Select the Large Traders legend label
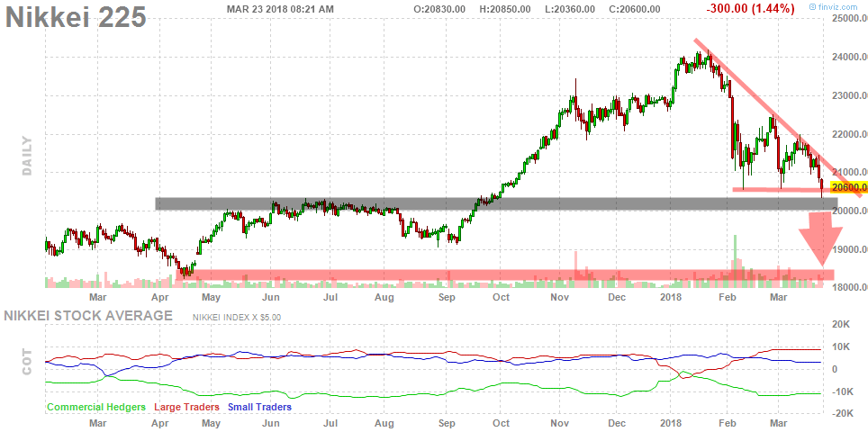The width and height of the screenshot is (868, 432). 187,407
